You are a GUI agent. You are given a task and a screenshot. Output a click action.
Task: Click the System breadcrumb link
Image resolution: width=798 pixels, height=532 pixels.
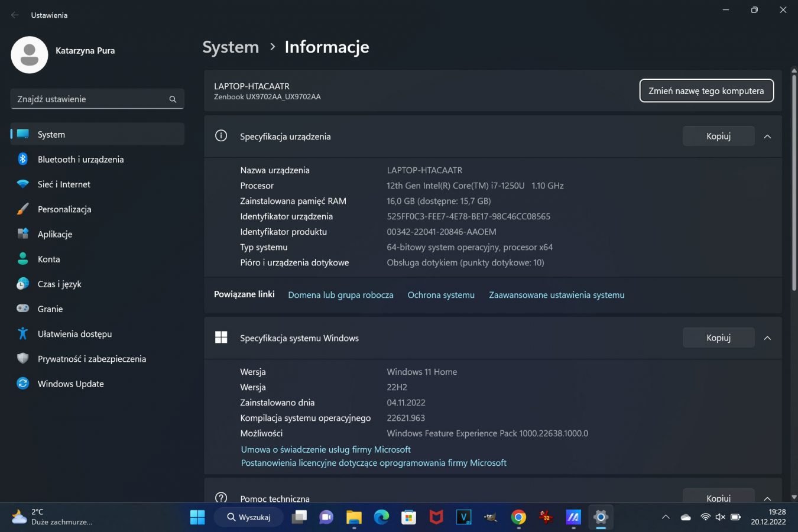point(231,47)
